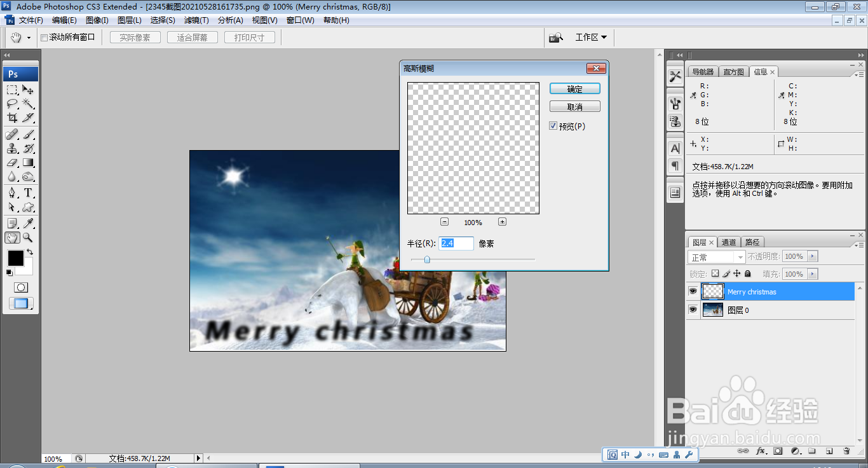Image resolution: width=868 pixels, height=468 pixels.
Task: Switch to the Channels (通道) tab
Action: (x=729, y=242)
